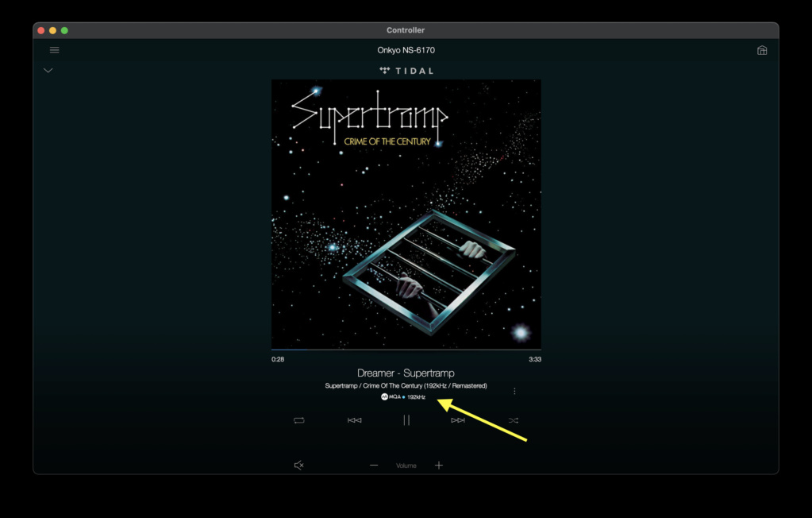The height and width of the screenshot is (518, 812).
Task: Skip to the next track
Action: click(458, 420)
